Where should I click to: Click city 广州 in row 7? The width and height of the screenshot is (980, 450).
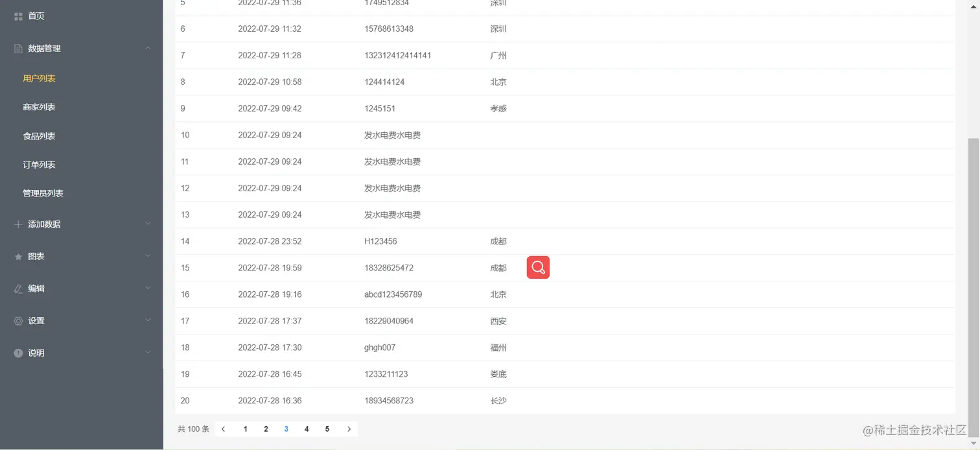click(498, 56)
